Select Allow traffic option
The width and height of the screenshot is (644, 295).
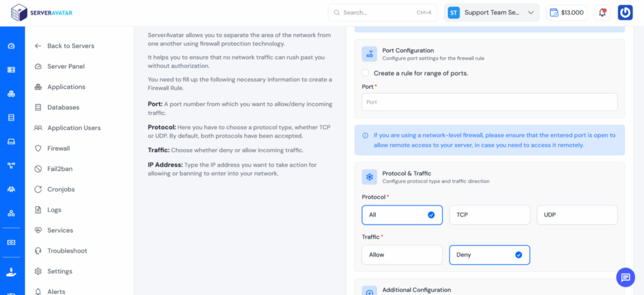pos(402,255)
